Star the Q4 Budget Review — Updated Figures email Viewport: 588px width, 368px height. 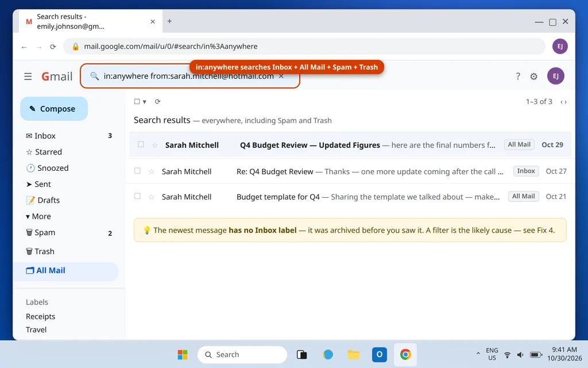pos(154,145)
